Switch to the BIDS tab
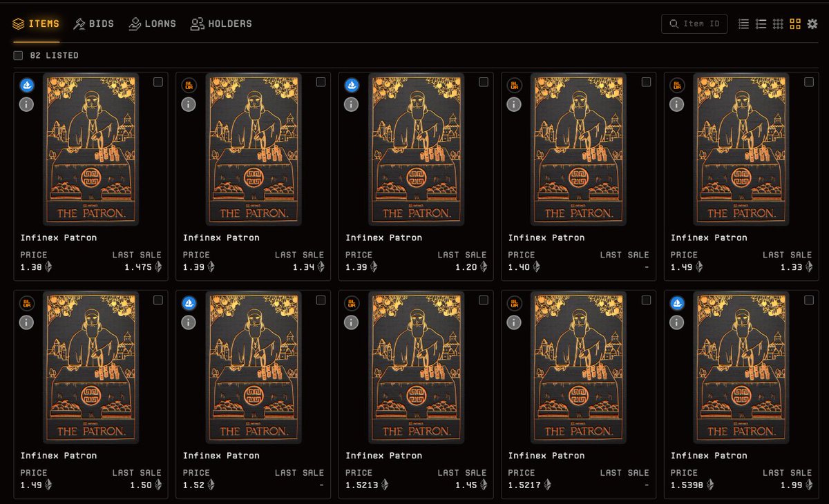The image size is (829, 504). click(94, 24)
